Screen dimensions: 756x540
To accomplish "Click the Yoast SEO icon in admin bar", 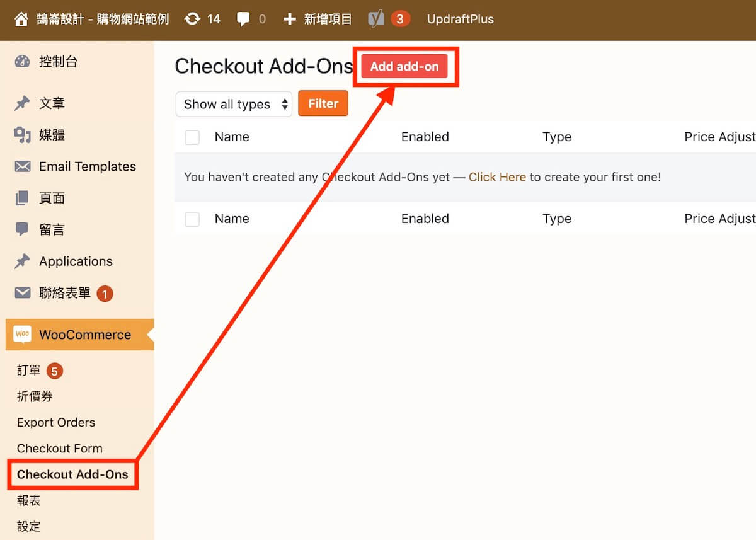I will coord(376,20).
